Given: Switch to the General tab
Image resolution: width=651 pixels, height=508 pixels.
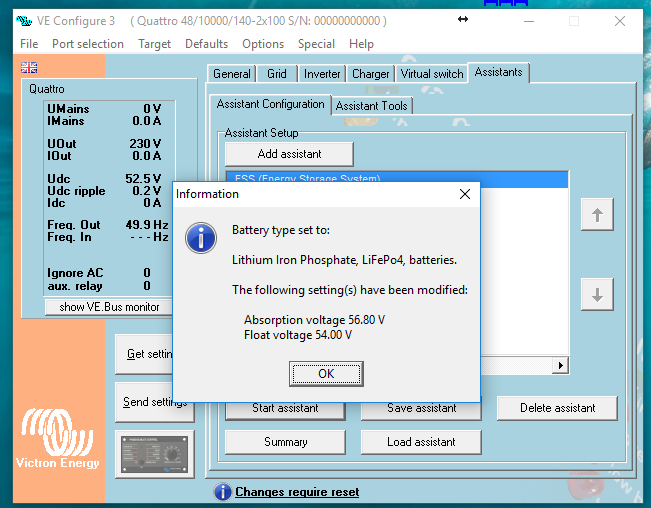Looking at the screenshot, I should pos(232,74).
